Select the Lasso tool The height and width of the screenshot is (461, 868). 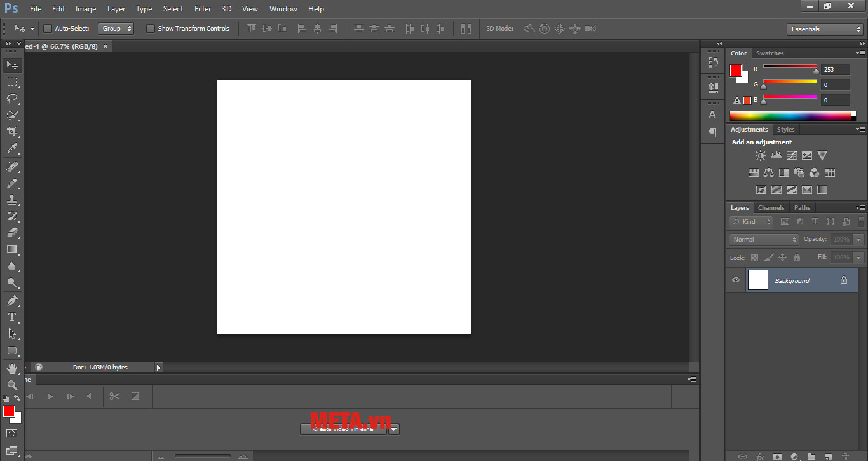12,99
